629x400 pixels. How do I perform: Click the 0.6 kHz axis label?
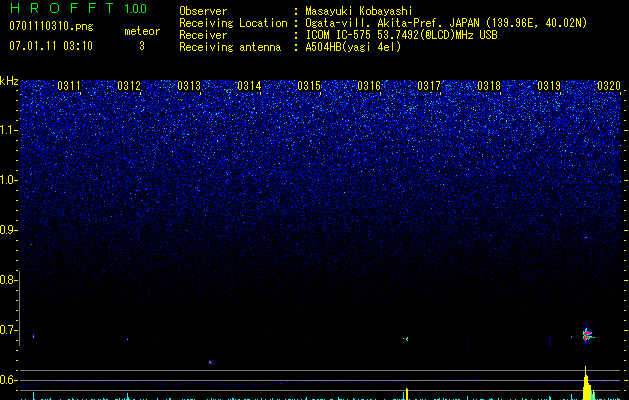click(x=8, y=380)
